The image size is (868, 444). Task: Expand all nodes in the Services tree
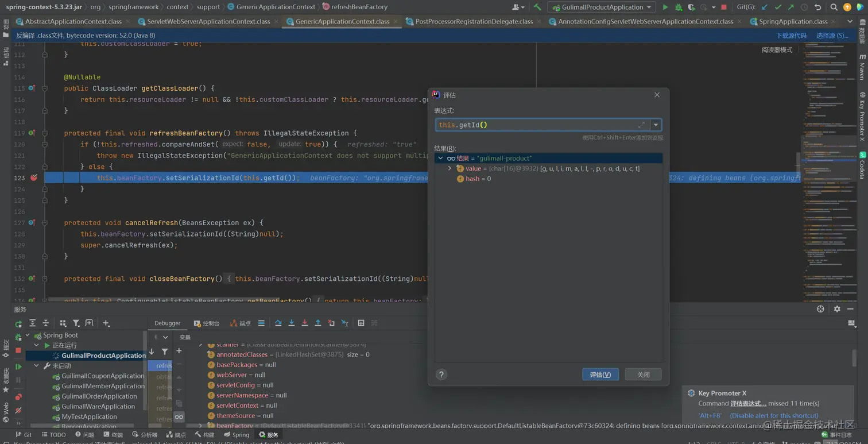coord(32,323)
